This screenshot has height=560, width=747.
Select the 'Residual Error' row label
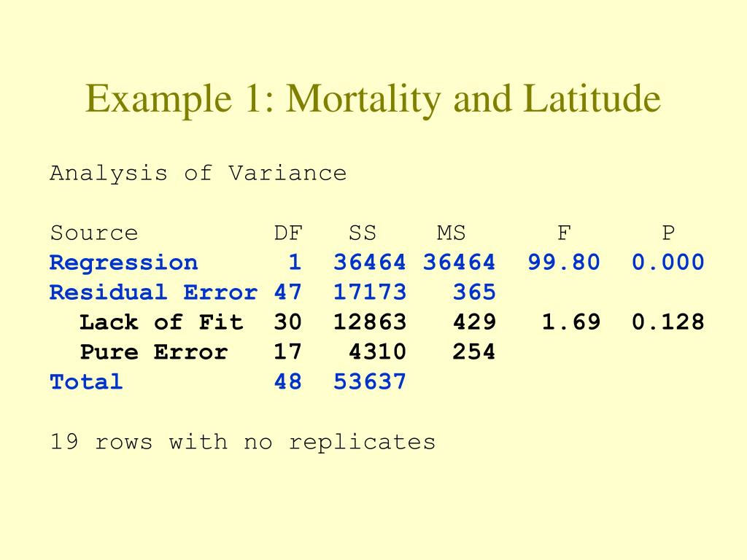(x=153, y=292)
